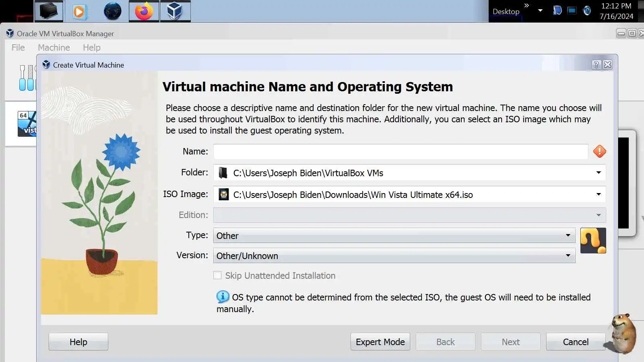The height and width of the screenshot is (362, 644).
Task: Click the VirtualBox cube icon in taskbar
Action: point(175,11)
